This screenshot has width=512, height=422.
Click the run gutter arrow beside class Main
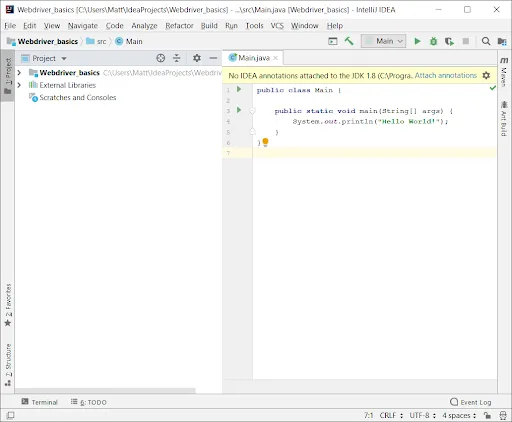click(239, 89)
